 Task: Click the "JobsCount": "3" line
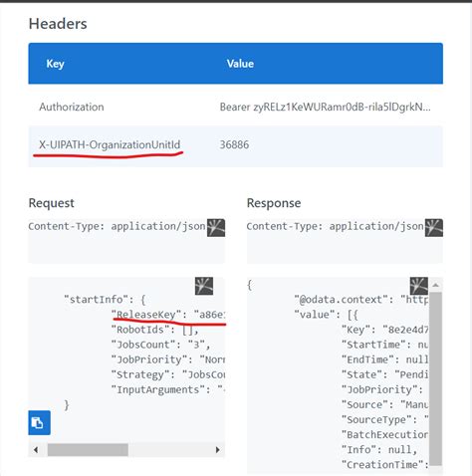point(160,345)
